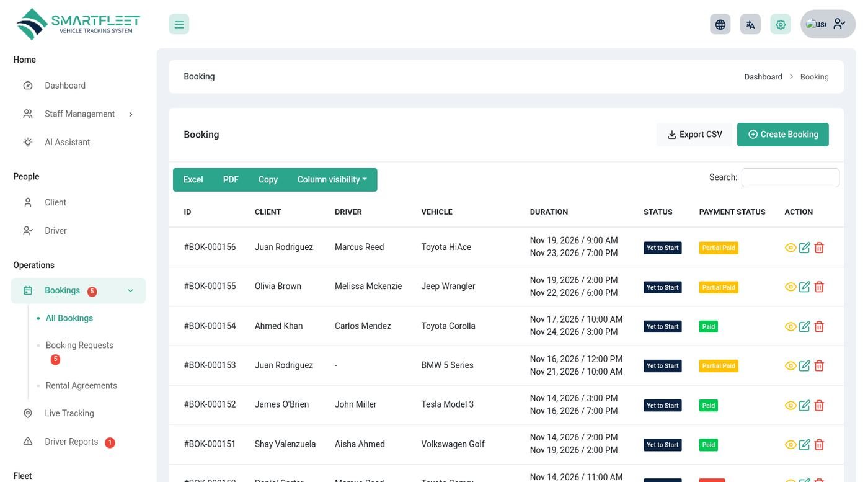This screenshot has width=868, height=482.
Task: View booking #BOK-000151 details
Action: click(790, 444)
